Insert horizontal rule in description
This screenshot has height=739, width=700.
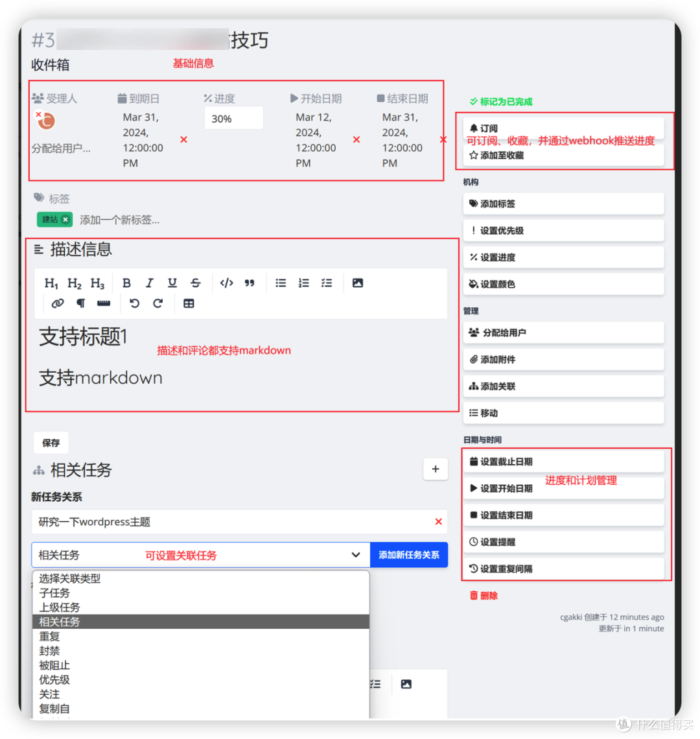tap(104, 303)
